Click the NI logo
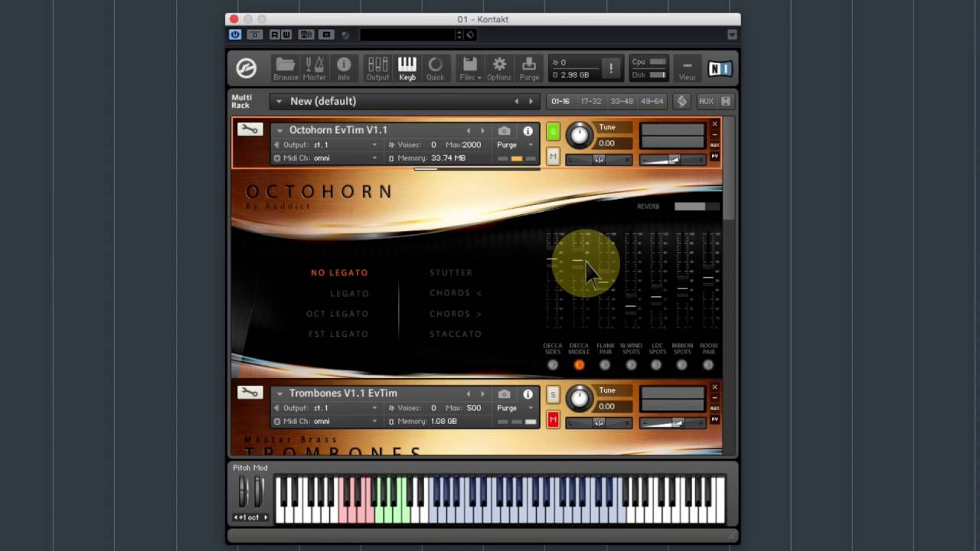The width and height of the screenshot is (980, 551). coord(720,69)
